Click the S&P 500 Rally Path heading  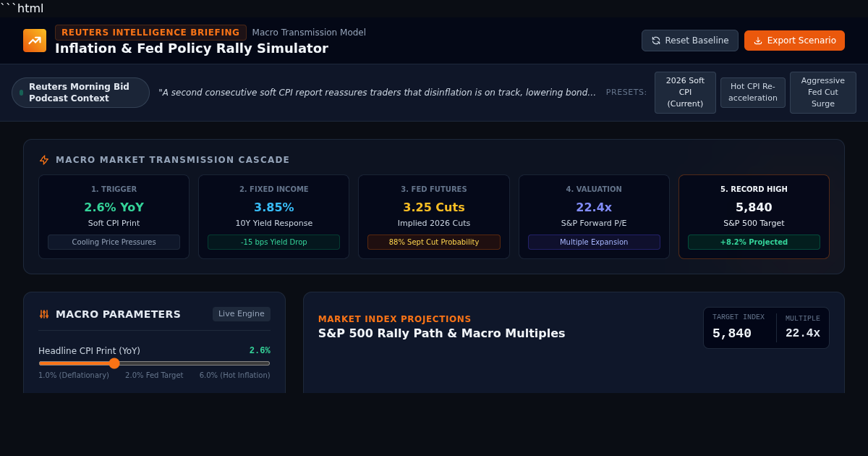tap(441, 334)
